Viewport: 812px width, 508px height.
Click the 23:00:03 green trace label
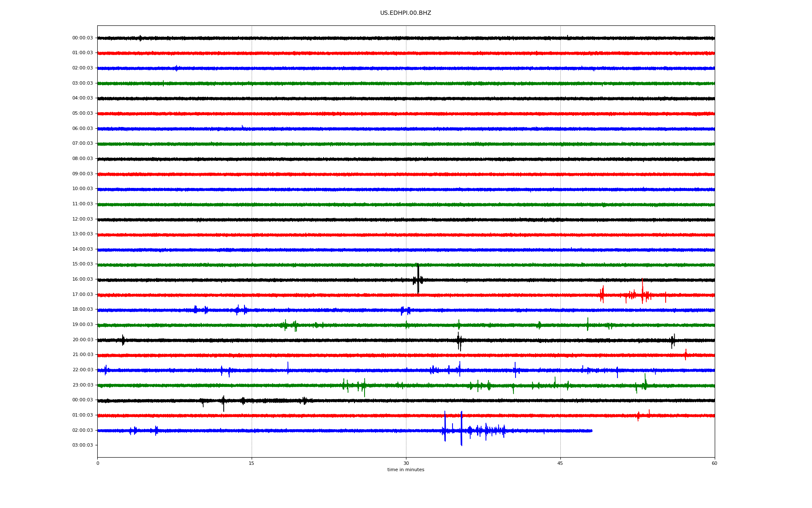[82, 385]
